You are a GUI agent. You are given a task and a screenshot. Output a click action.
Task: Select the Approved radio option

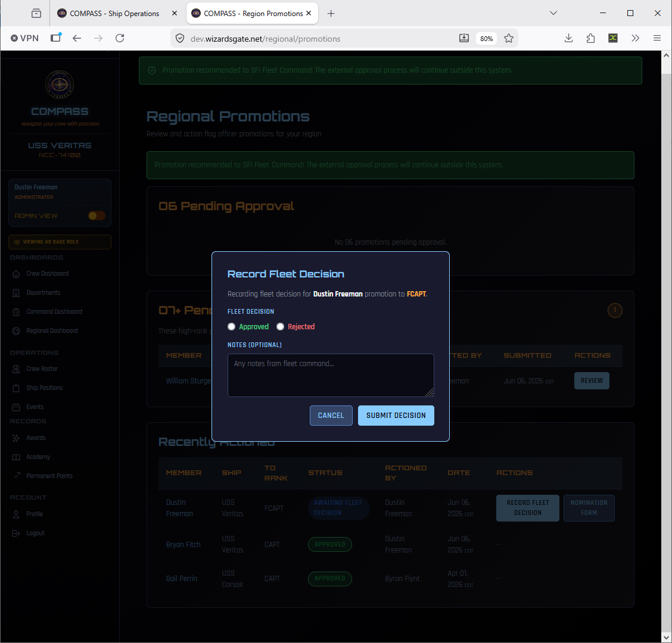[231, 326]
